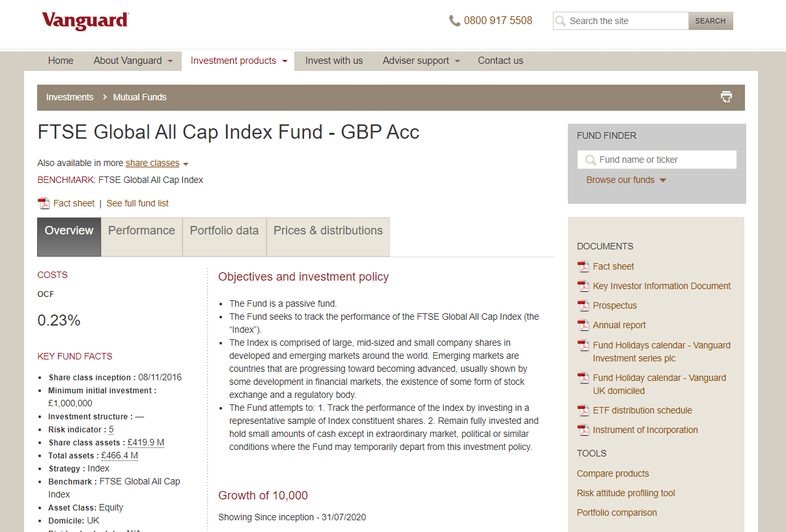This screenshot has width=786, height=532.
Task: Click the OCF value 0.23%
Action: point(59,320)
